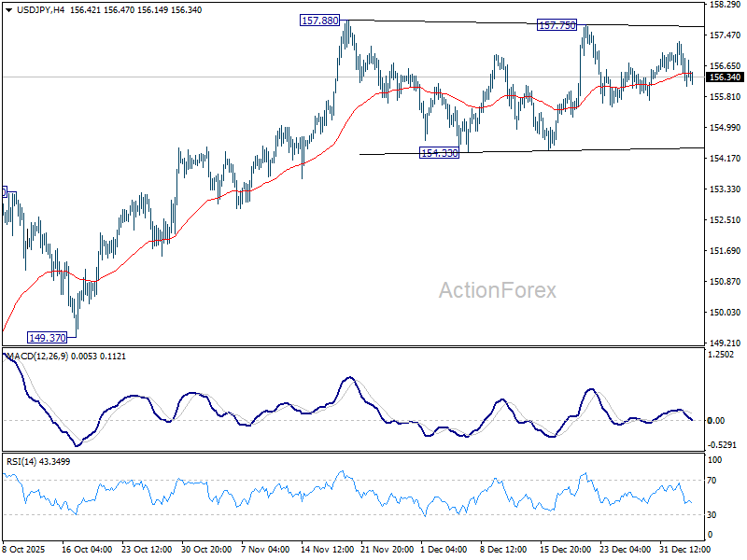Click the 153.330 price axis value
The width and height of the screenshot is (747, 560).
[726, 189]
